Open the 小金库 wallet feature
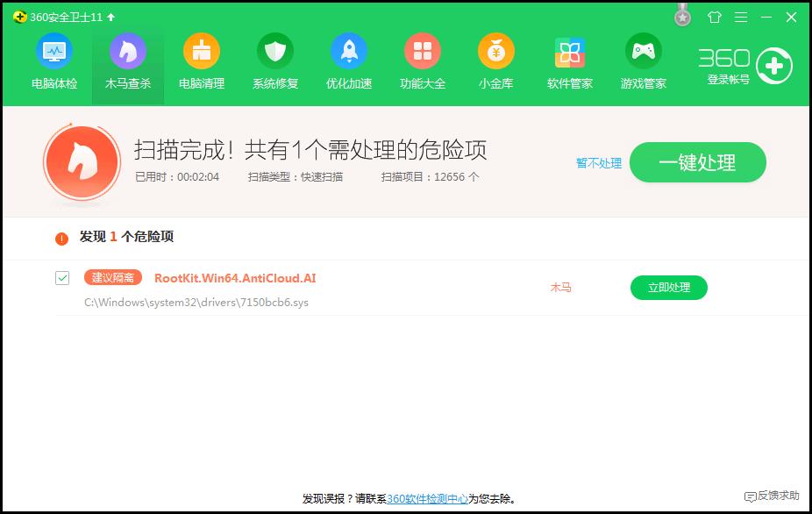The image size is (812, 514). click(495, 60)
